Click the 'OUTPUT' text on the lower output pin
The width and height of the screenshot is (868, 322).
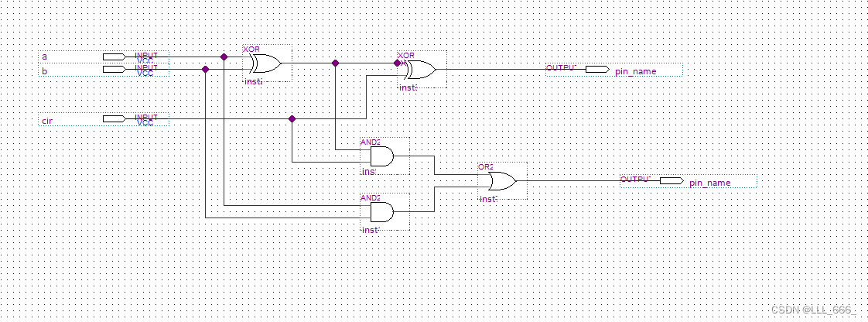(x=635, y=179)
